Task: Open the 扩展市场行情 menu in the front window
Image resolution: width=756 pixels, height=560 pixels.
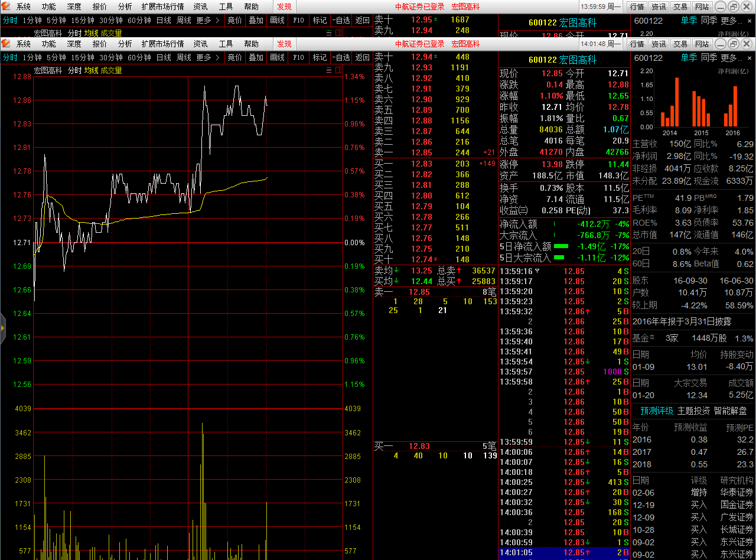Action: point(162,44)
